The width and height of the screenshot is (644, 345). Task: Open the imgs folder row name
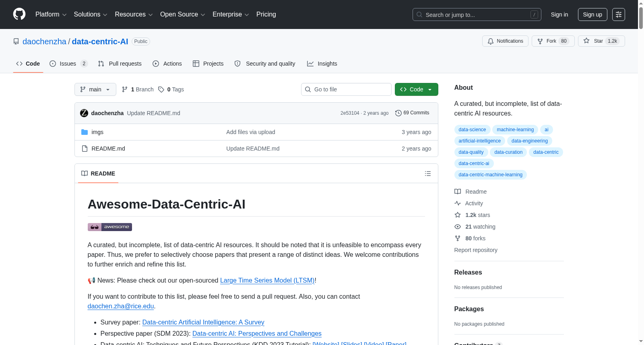pyautogui.click(x=97, y=132)
